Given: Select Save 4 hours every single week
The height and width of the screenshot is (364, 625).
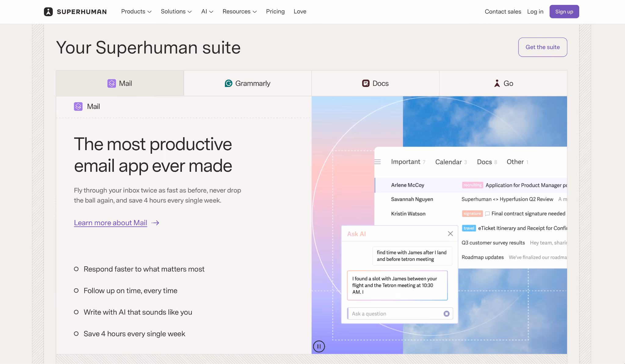Looking at the screenshot, I should point(134,334).
